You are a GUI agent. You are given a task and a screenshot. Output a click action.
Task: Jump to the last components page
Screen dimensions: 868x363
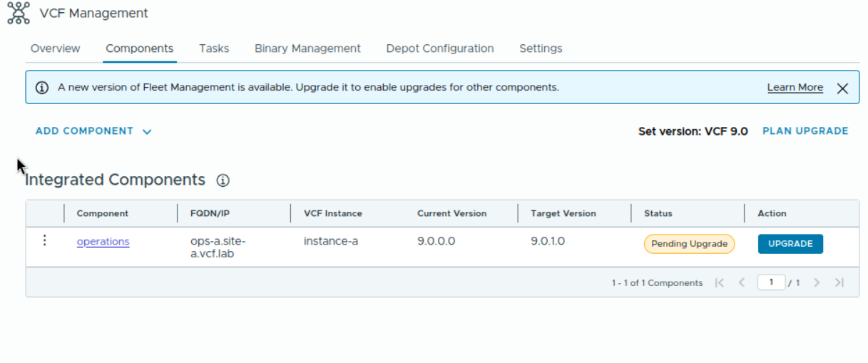coord(839,283)
